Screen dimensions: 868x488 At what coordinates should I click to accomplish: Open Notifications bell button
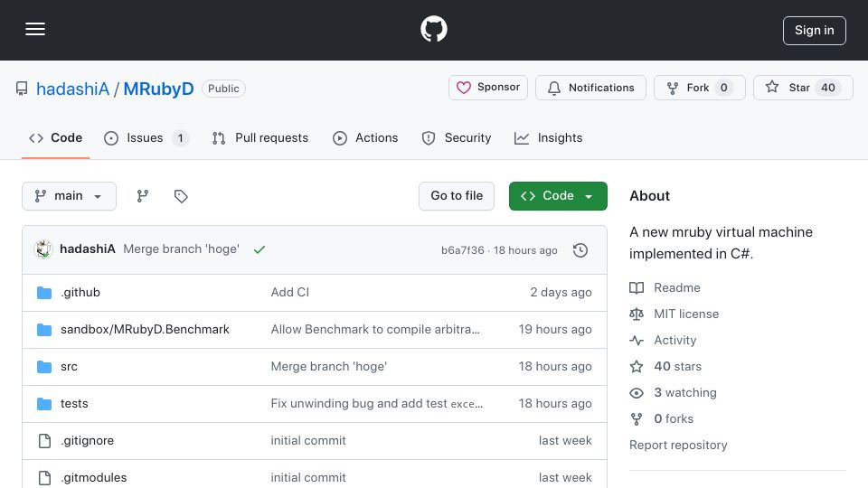(590, 88)
